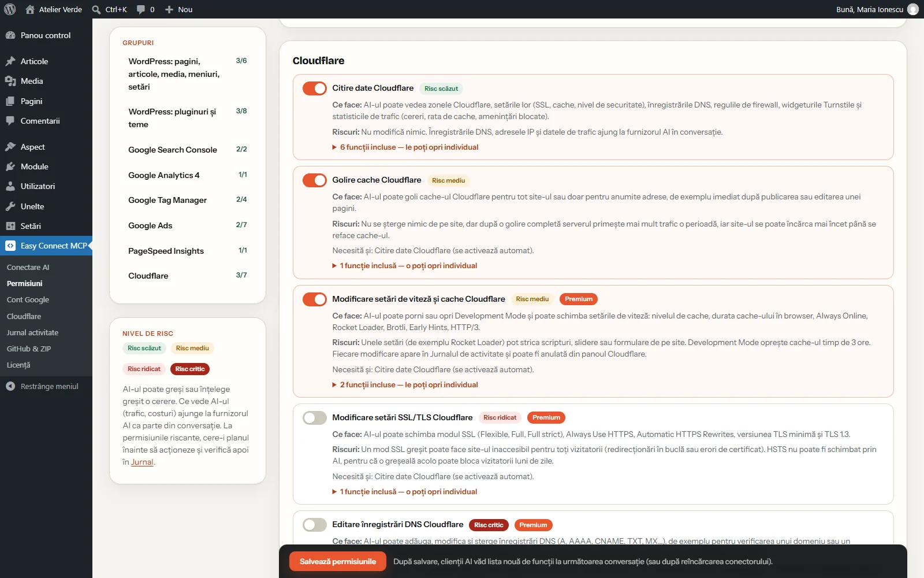Enable Modificare setări SSL/TLS Cloudflare toggle
This screenshot has height=578, width=924.
click(315, 418)
